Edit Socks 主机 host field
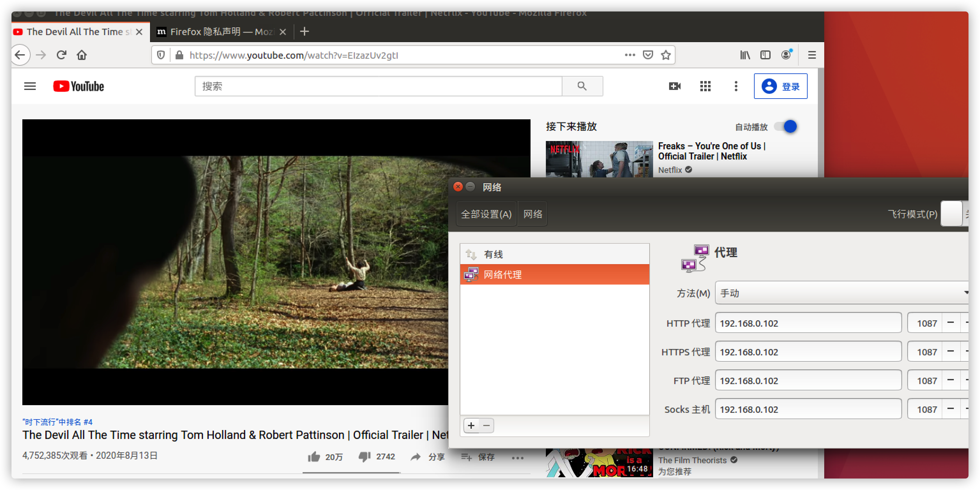This screenshot has height=490, width=980. pyautogui.click(x=808, y=409)
